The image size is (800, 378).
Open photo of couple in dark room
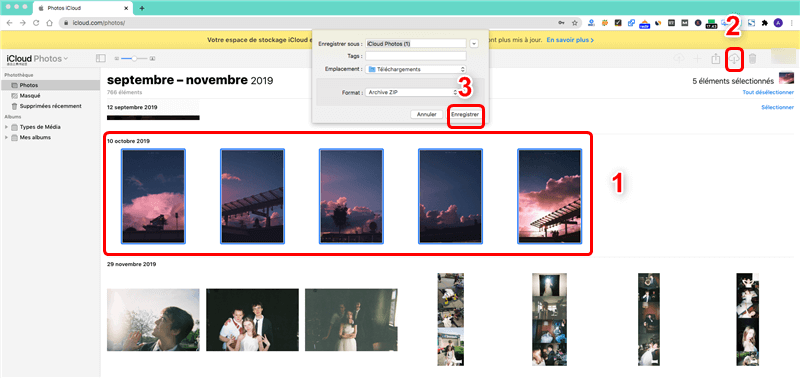pyautogui.click(x=351, y=320)
